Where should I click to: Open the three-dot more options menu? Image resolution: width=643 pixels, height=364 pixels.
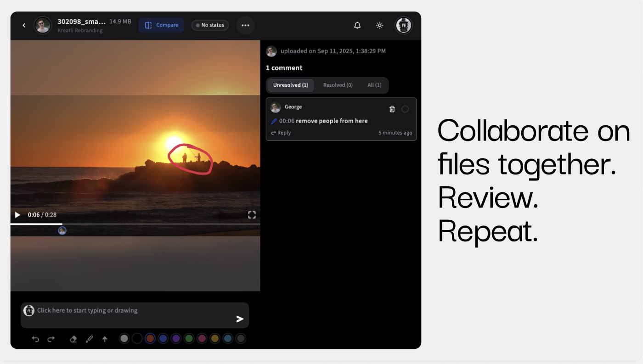click(x=245, y=25)
